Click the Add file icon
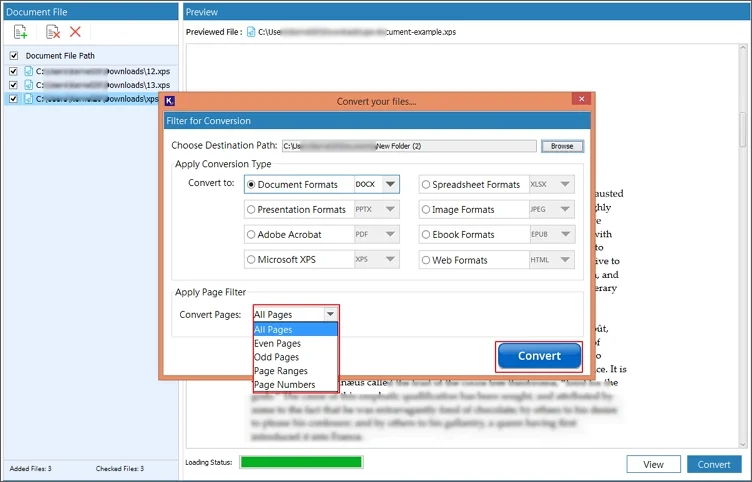The width and height of the screenshot is (752, 482). click(x=20, y=32)
